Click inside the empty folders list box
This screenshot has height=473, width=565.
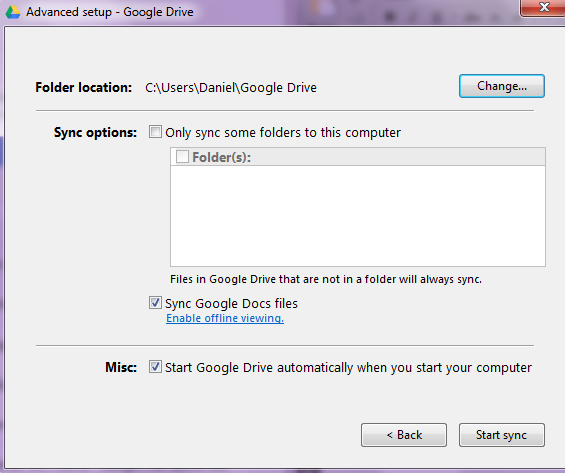tap(358, 216)
